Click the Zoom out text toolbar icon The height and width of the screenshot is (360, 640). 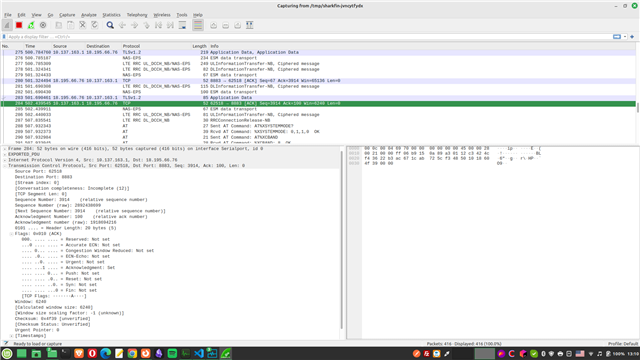[x=225, y=25]
